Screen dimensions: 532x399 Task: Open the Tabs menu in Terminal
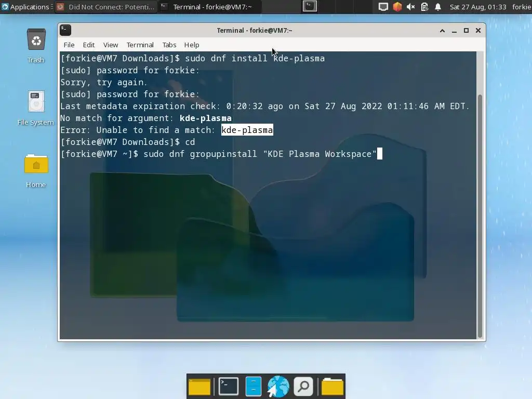(x=169, y=45)
